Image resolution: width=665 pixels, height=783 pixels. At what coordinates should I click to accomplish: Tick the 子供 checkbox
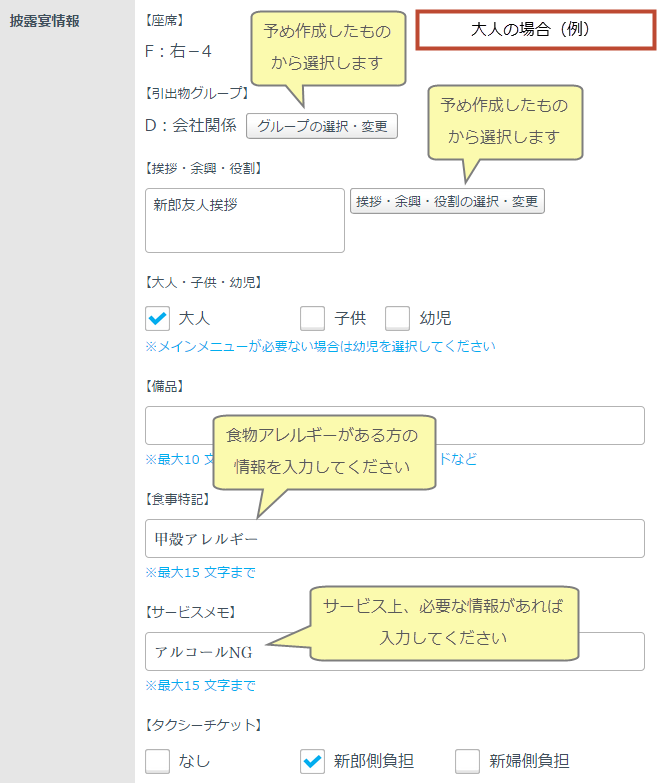pyautogui.click(x=313, y=319)
